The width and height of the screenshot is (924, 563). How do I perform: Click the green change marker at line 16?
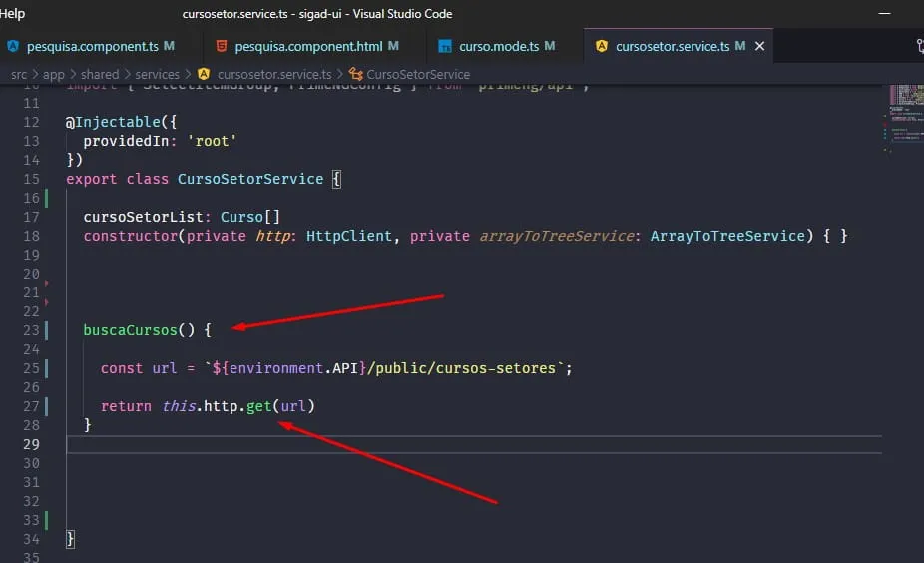(47, 198)
